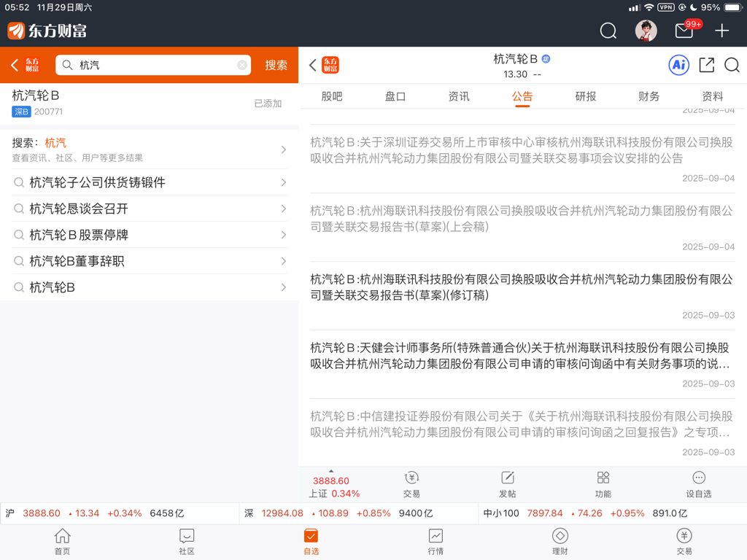Open the mail inbox with 99+ badge
747x560 pixels.
684,31
